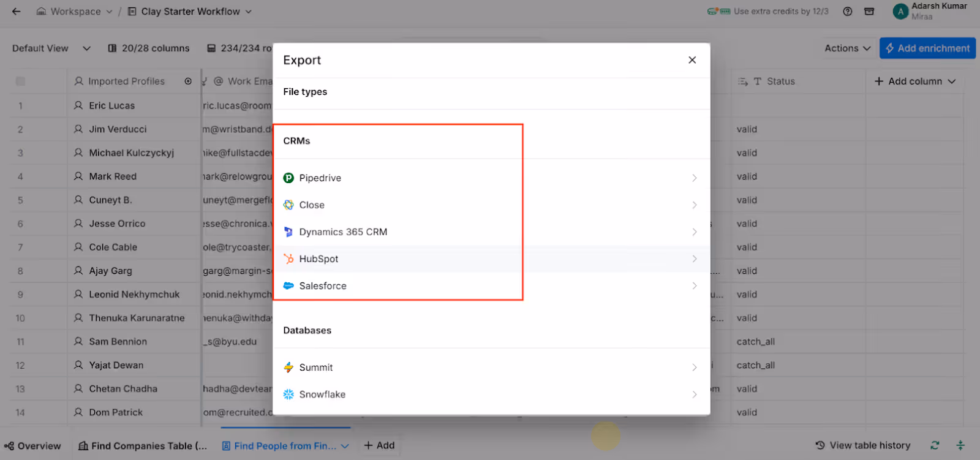Open the Jim Verducci profile cell
This screenshot has width=980, height=460.
click(x=134, y=129)
